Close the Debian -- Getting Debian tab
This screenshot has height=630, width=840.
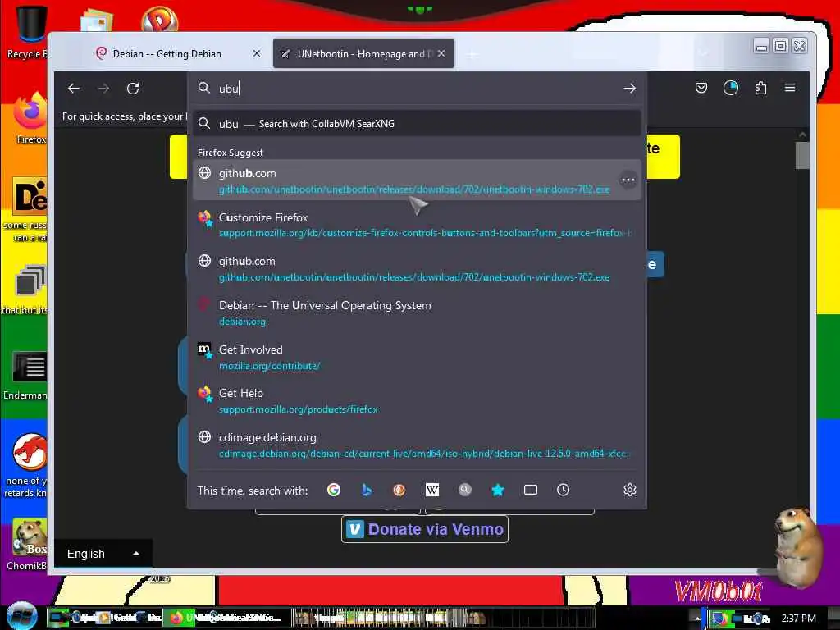pyautogui.click(x=257, y=53)
